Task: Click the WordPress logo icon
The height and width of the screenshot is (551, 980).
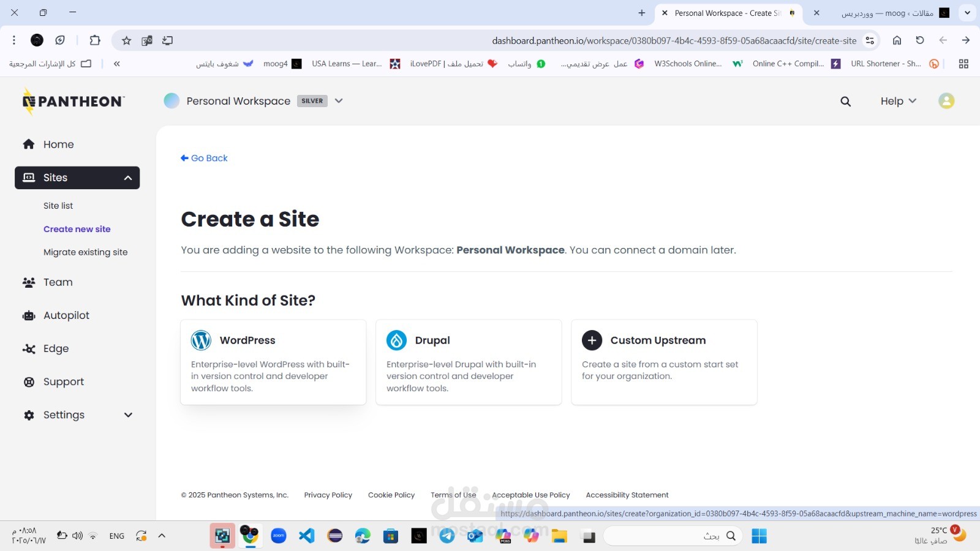Action: [x=201, y=340]
